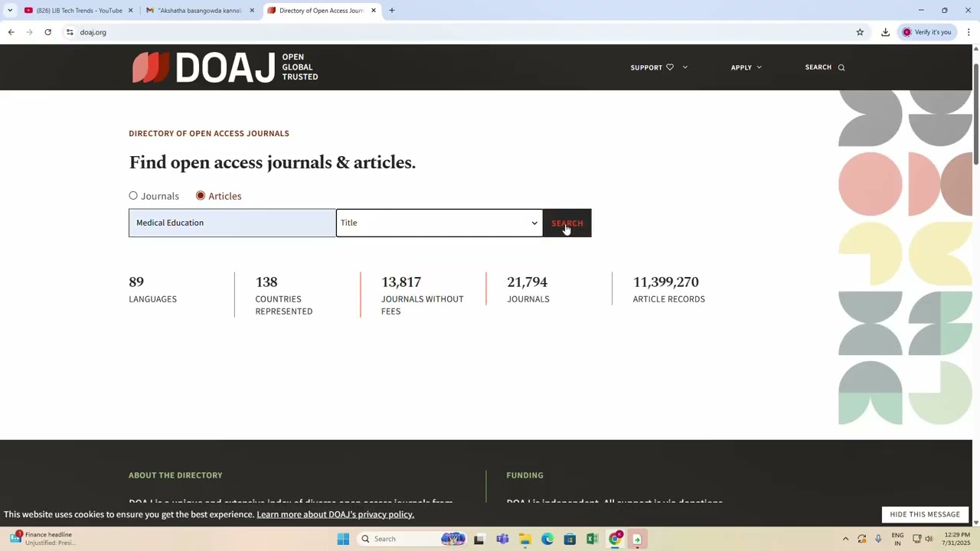Click the DOAJ logo in header
Screen dimensions: 980x551
click(225, 67)
